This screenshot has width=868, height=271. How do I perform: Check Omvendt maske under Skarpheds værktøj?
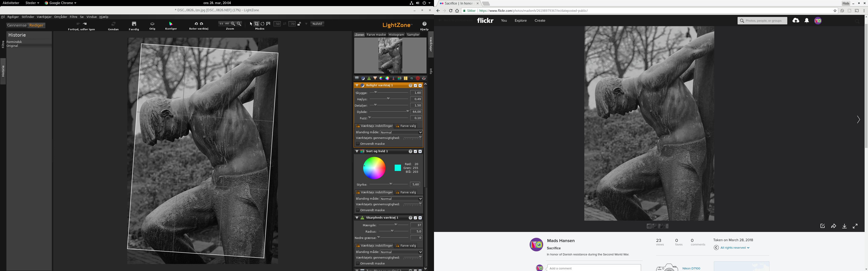(x=358, y=264)
